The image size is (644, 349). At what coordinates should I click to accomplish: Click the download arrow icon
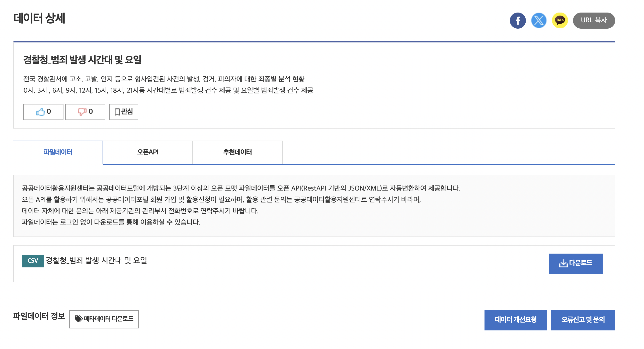click(x=563, y=263)
